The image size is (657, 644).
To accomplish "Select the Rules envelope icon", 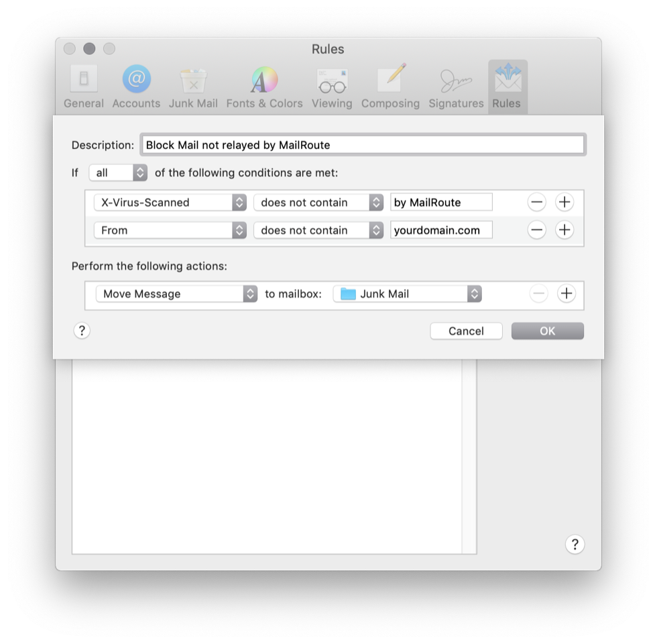I will click(x=508, y=78).
